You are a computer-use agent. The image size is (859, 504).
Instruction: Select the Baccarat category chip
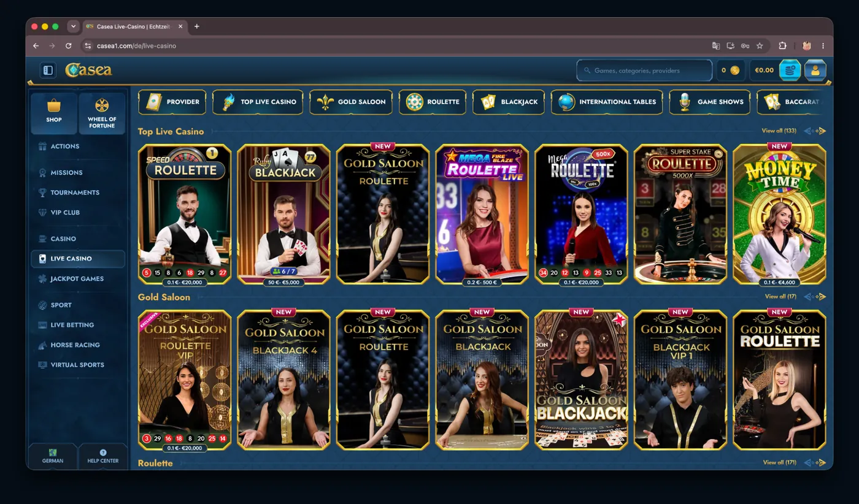[x=792, y=102]
